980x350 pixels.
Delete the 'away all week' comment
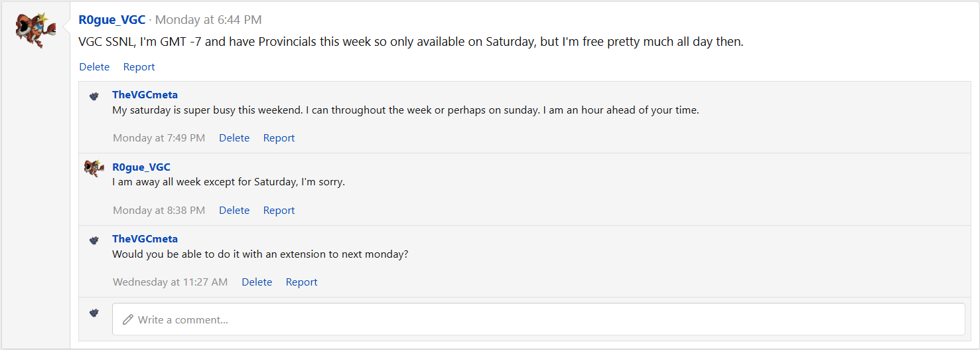tap(234, 211)
